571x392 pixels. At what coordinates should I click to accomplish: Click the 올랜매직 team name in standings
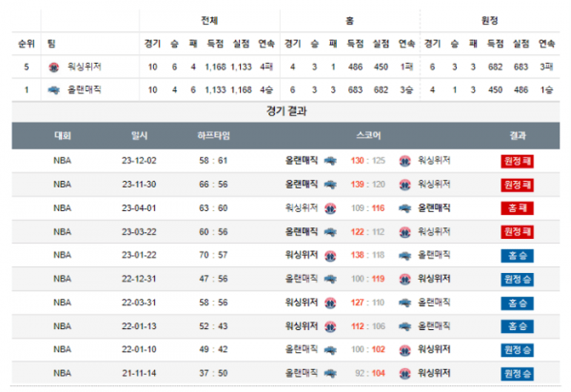[x=84, y=89]
